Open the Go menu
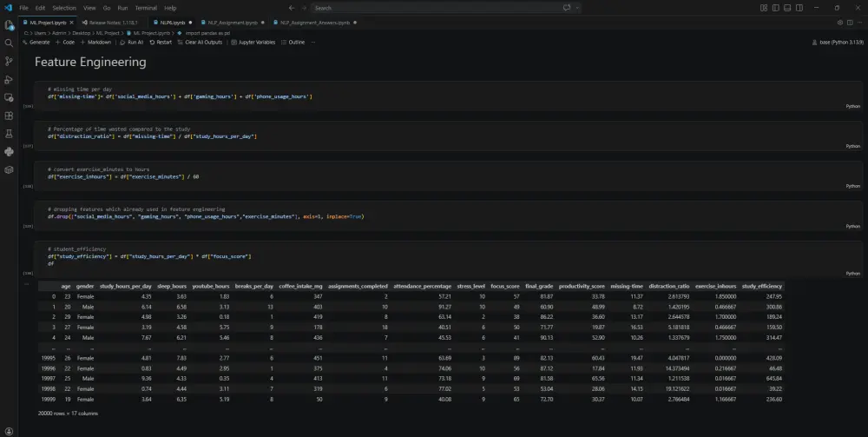Image resolution: width=868 pixels, height=437 pixels. 106,8
